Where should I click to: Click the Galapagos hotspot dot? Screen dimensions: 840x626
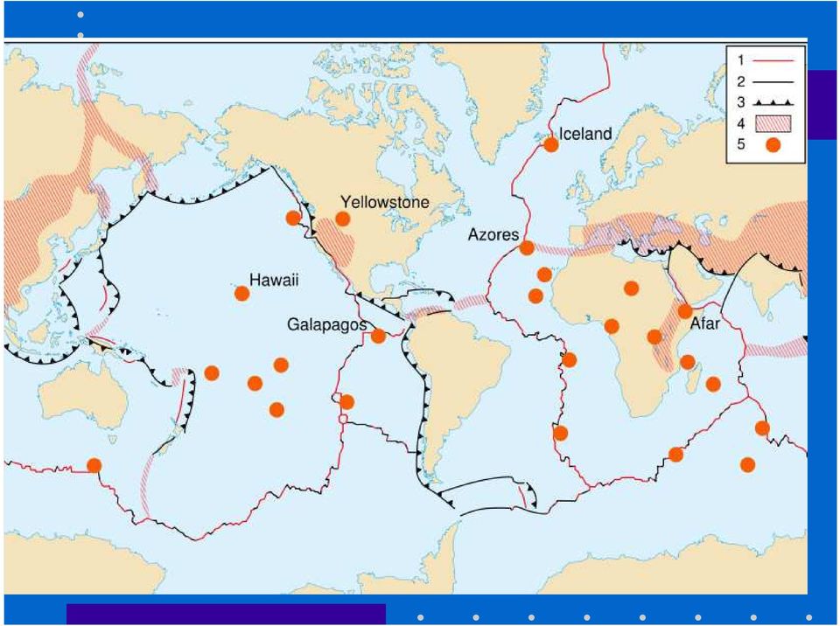click(378, 337)
